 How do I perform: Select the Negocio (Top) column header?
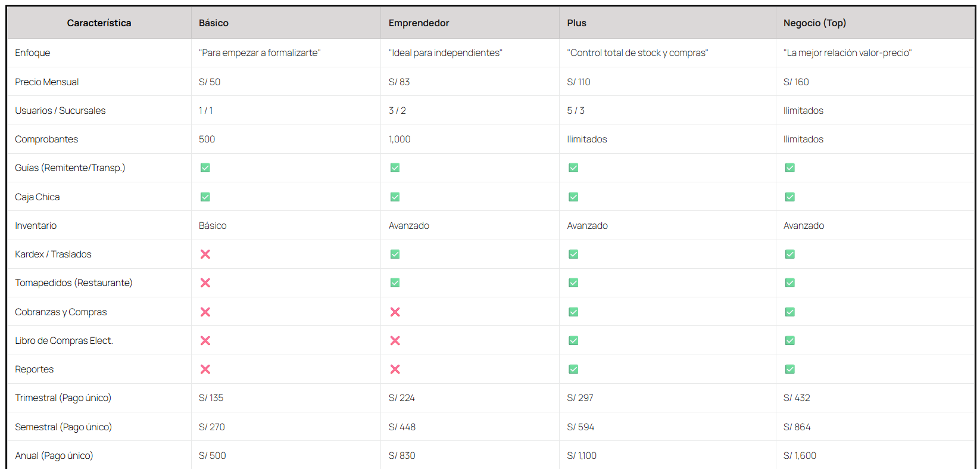pyautogui.click(x=814, y=23)
